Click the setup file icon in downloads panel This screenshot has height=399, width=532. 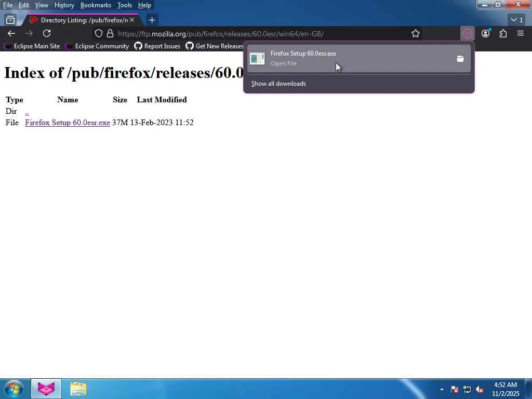[257, 59]
